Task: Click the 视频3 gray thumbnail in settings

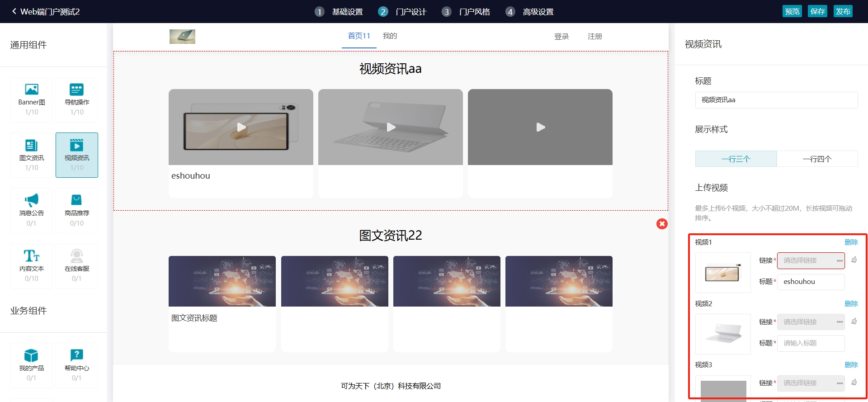Action: pos(723,390)
